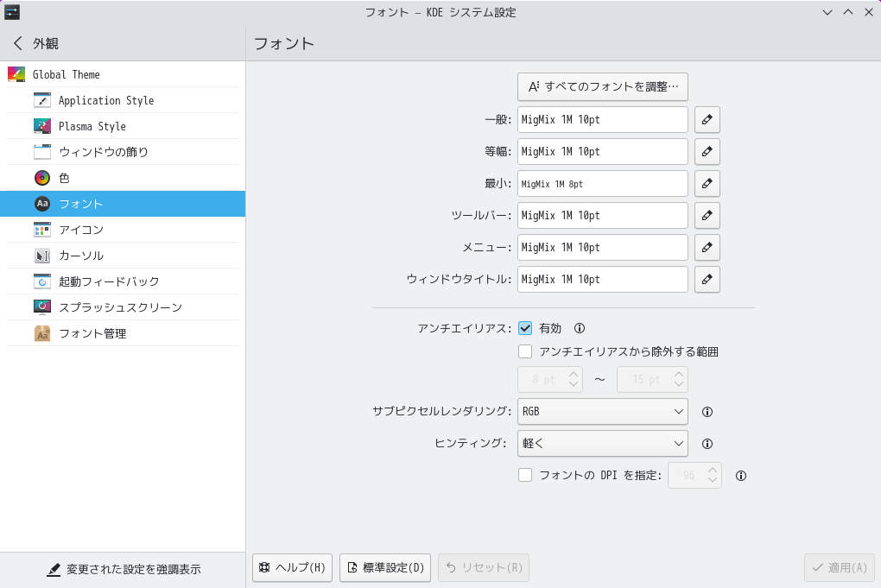Click the ウィンドウタイトル font field
881x588 pixels.
point(602,280)
